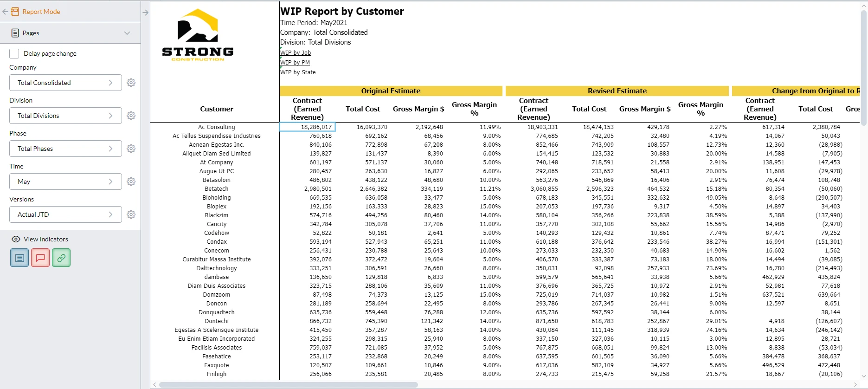This screenshot has height=389, width=868.
Task: Click Dalttechnology's 73.69% revised margin
Action: click(716, 268)
